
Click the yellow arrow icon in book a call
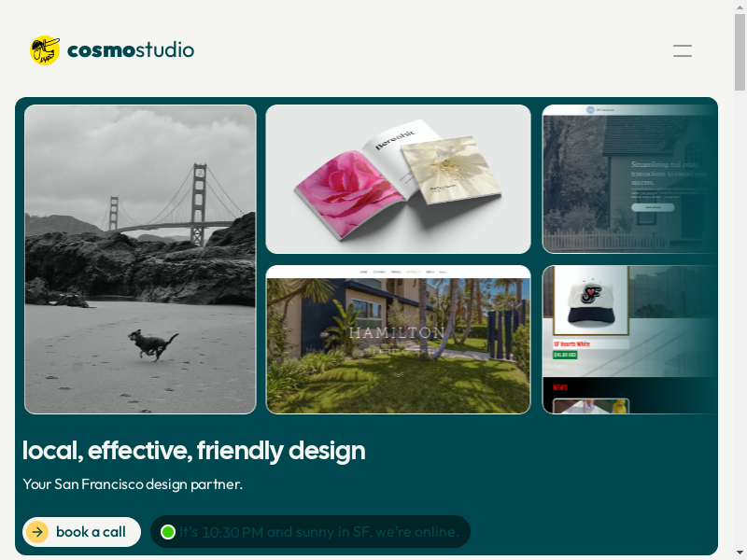[x=37, y=532]
